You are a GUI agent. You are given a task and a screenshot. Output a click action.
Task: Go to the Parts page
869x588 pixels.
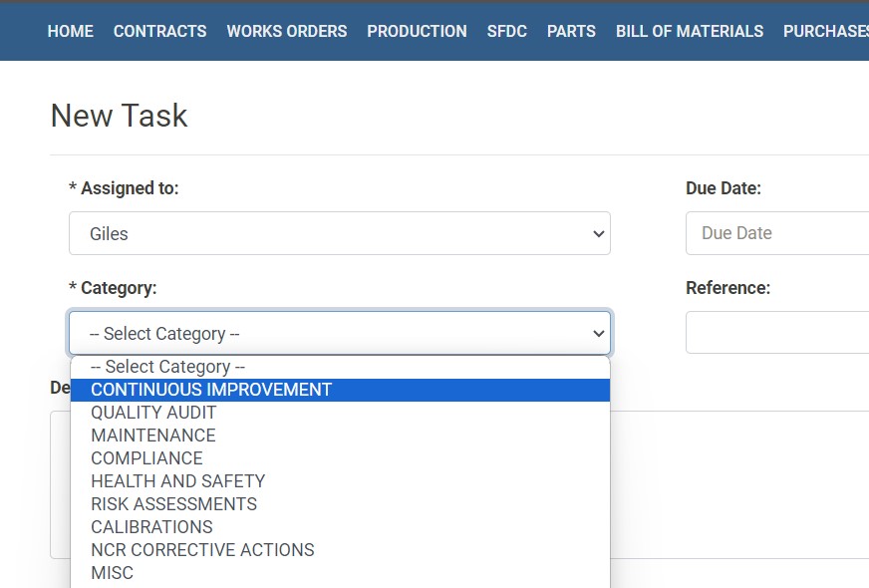point(571,31)
